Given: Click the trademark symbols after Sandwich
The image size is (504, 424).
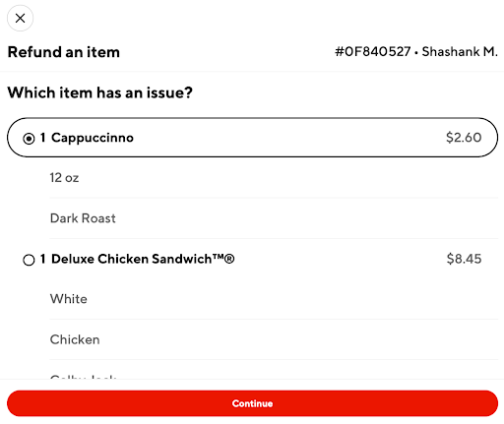Looking at the screenshot, I should 223,258.
